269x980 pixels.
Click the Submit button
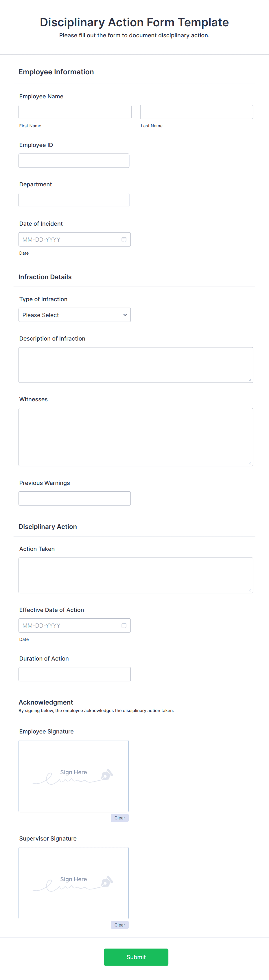tap(136, 957)
